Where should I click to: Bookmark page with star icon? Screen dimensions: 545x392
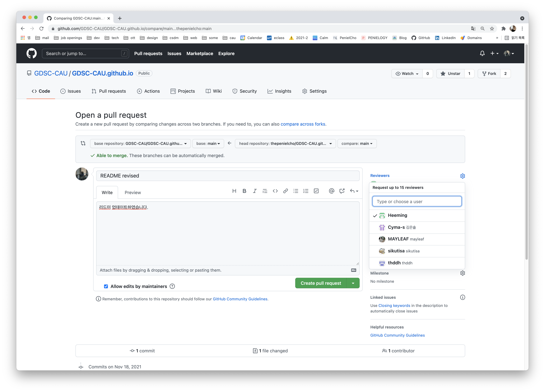point(492,29)
